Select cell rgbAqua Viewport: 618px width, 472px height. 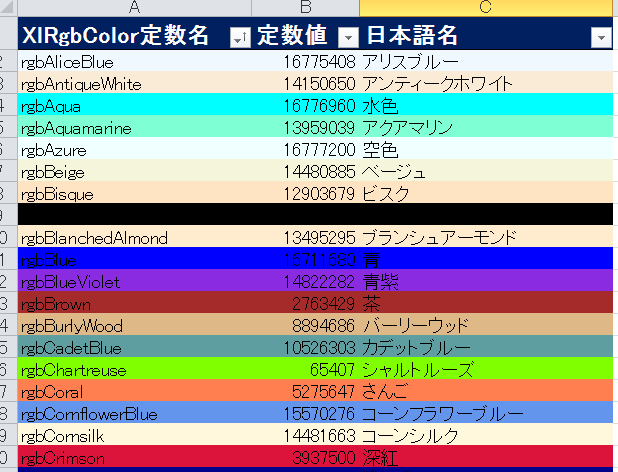coord(134,105)
